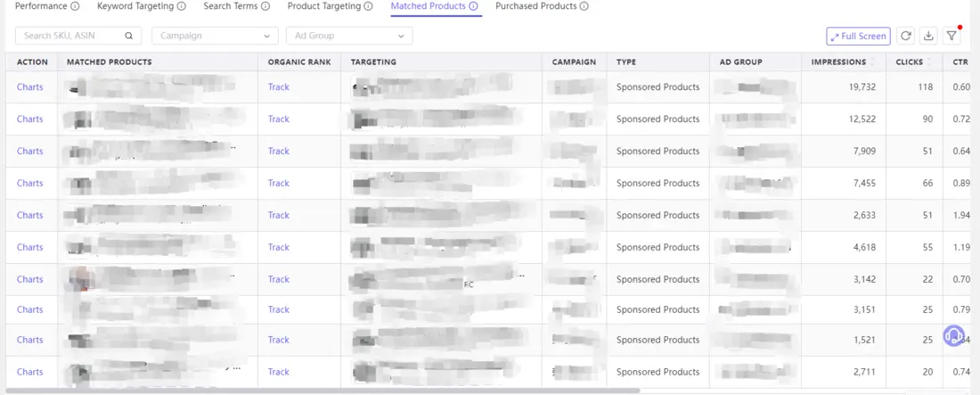Viewport: 980px width, 395px height.
Task: Click the horizontal scrollbar under the table
Action: click(x=322, y=391)
